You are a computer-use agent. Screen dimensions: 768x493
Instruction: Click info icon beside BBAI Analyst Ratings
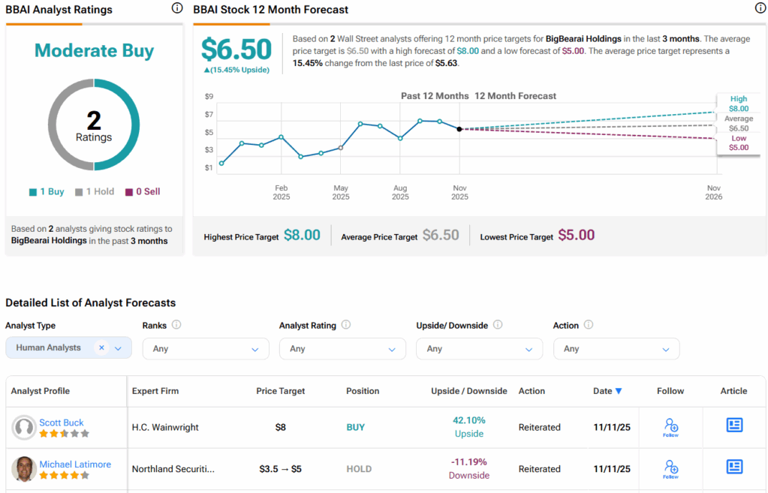tap(177, 9)
